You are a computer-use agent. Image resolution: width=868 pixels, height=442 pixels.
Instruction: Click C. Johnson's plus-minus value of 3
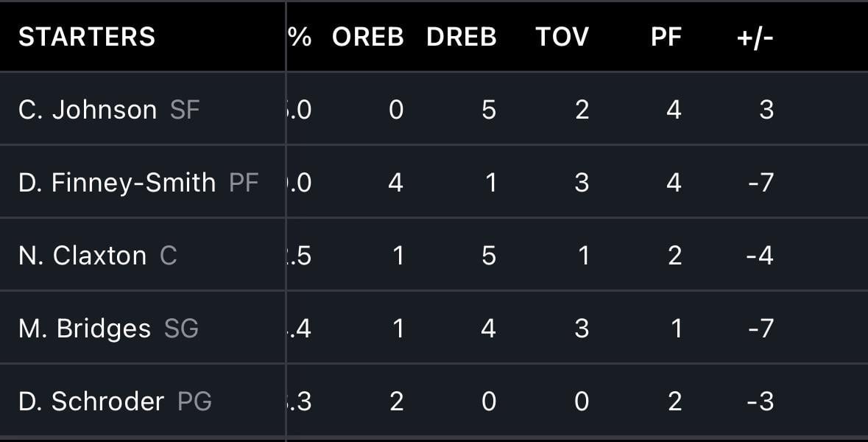point(766,110)
